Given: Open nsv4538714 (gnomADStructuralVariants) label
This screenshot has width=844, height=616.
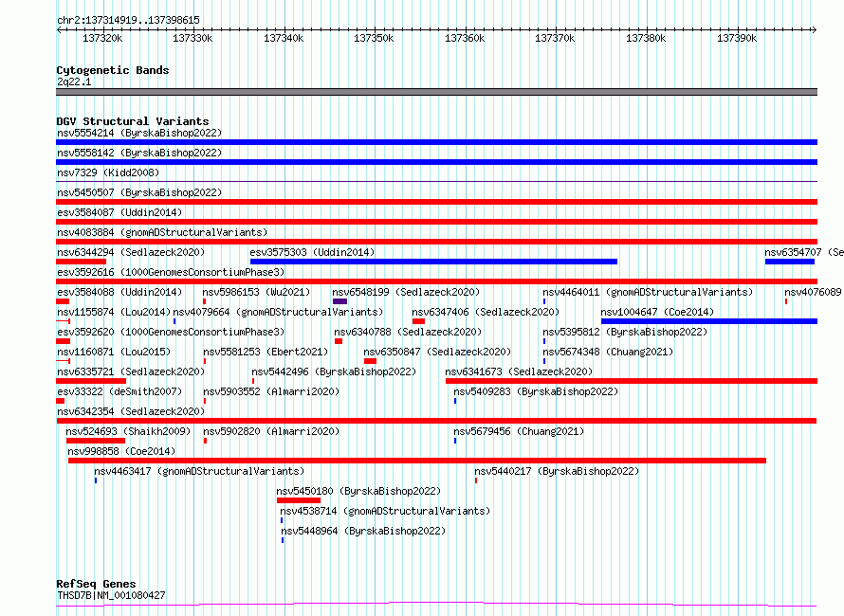Looking at the screenshot, I should pyautogui.click(x=385, y=511).
